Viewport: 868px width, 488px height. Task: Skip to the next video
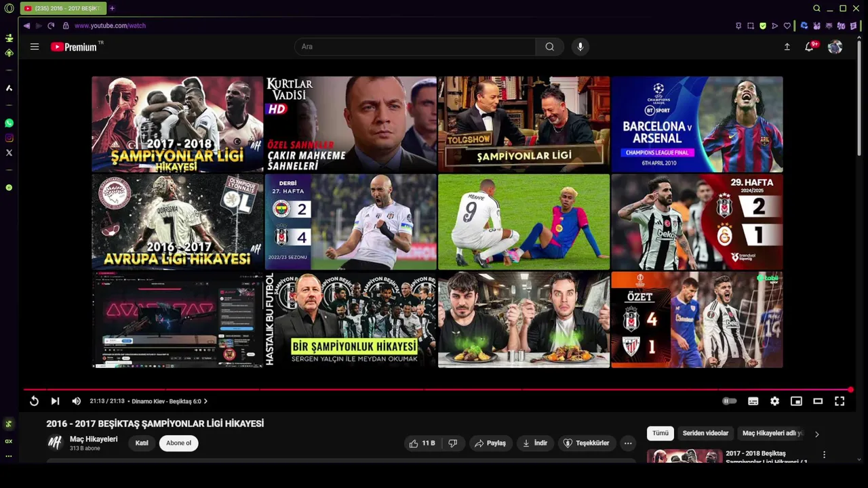point(55,401)
